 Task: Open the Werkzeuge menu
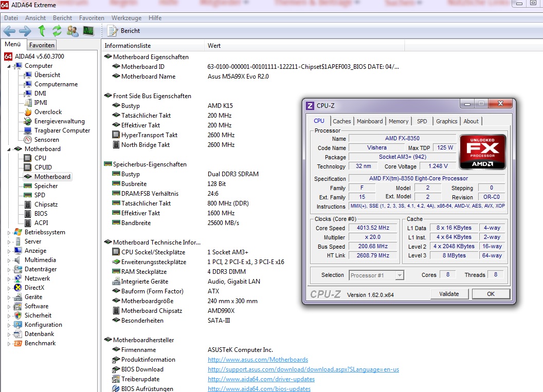(126, 17)
